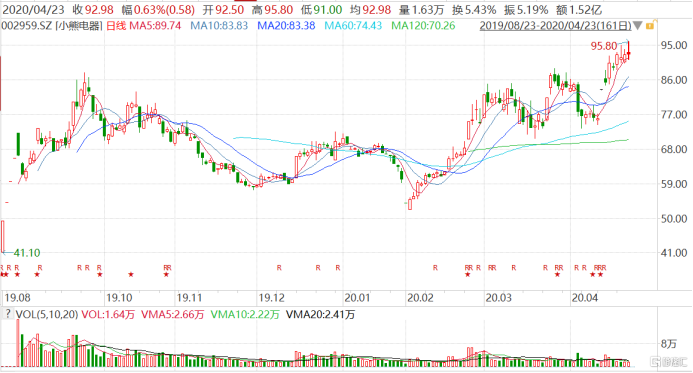This screenshot has width=693, height=373.
Task: Click the amplitude 振5.19% value
Action: point(526,10)
